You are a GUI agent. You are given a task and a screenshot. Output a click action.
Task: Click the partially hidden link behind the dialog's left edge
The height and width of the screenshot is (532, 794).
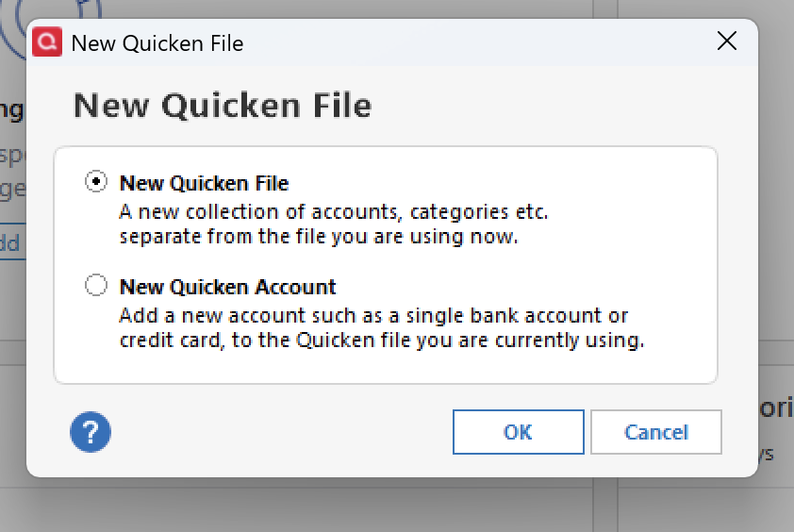tap(9, 242)
